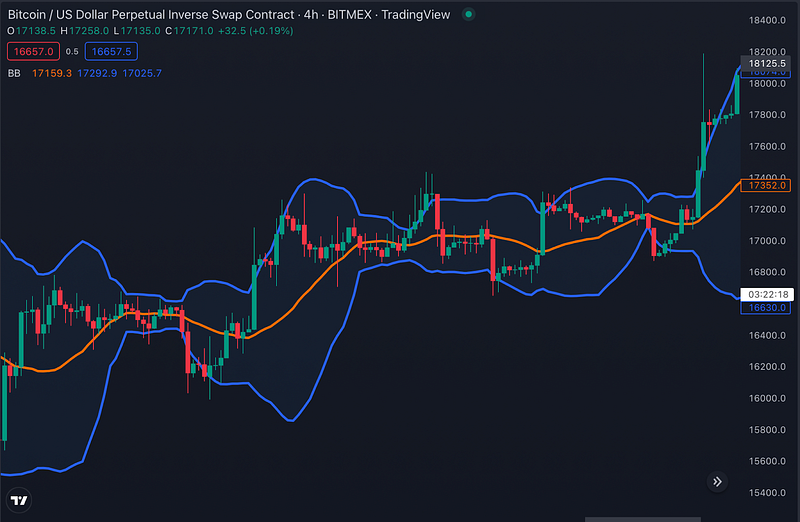Viewport: 800px width, 522px height.
Task: Click the BB lower value 17025.7
Action: tap(142, 73)
